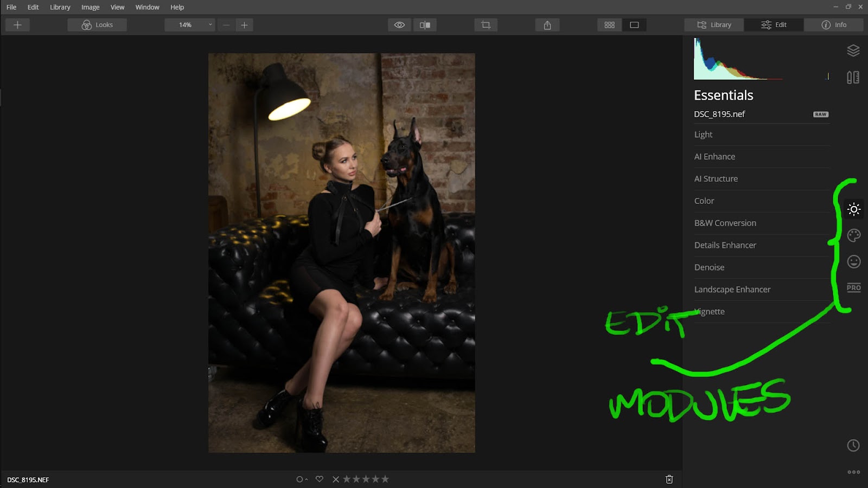Switch to the Library tab
The height and width of the screenshot is (488, 868).
(x=714, y=25)
